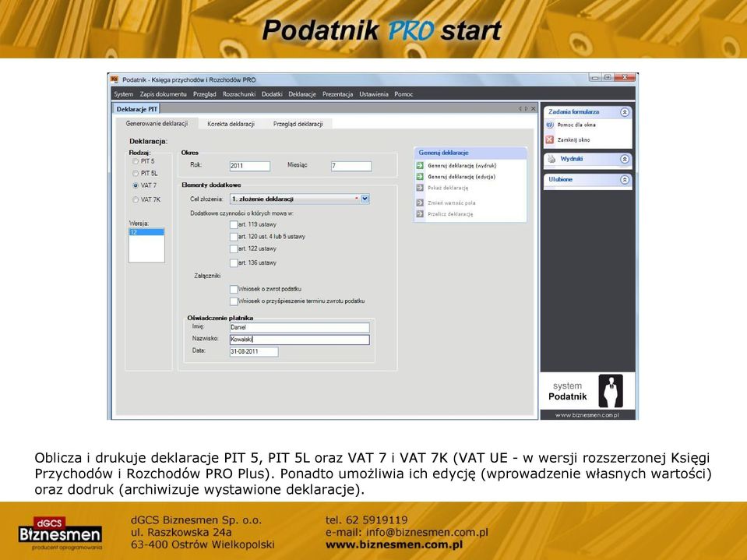Open the Rozrachunki menu
747x560 pixels.
[239, 94]
